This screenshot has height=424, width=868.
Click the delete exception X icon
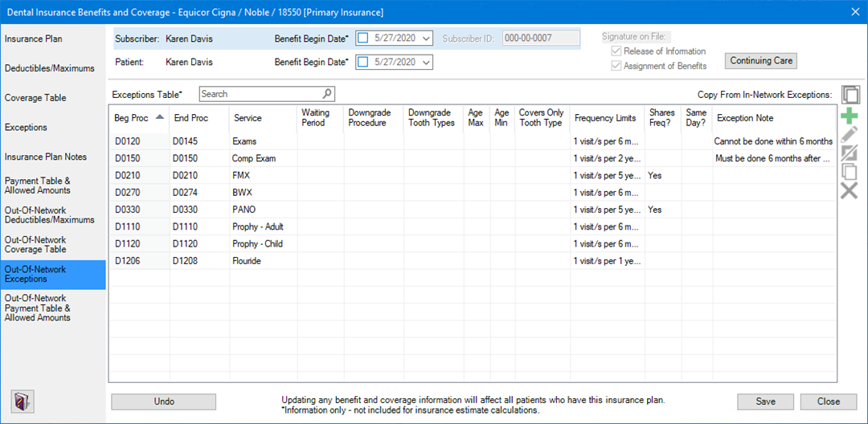[849, 190]
